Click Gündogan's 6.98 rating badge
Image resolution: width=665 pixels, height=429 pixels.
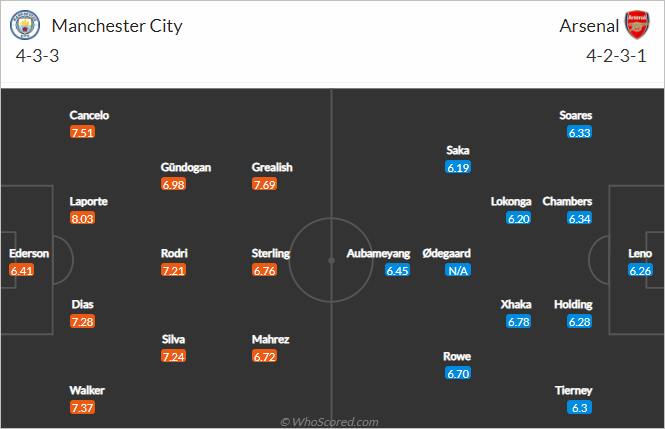pos(173,184)
